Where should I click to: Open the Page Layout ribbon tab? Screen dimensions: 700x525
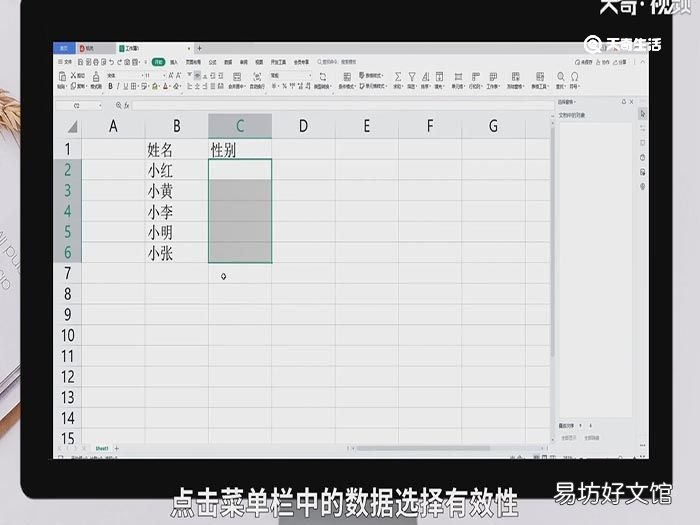tap(193, 62)
